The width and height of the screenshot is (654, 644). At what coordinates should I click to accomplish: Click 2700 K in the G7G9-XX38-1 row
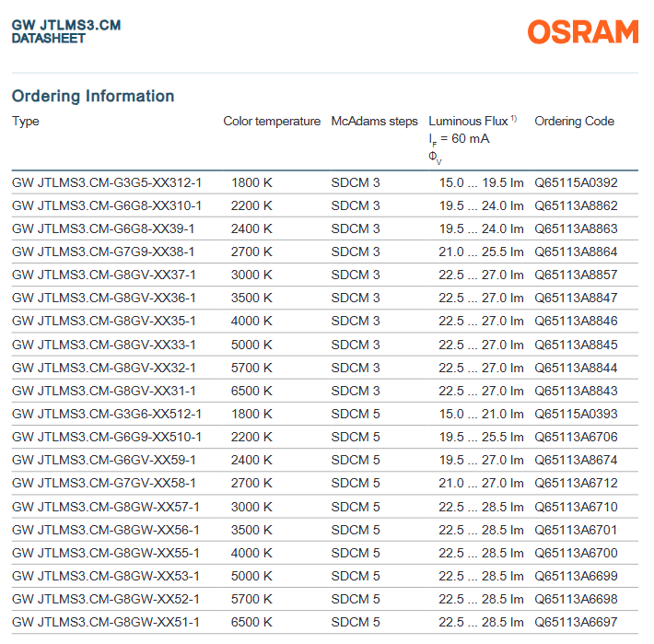(251, 252)
